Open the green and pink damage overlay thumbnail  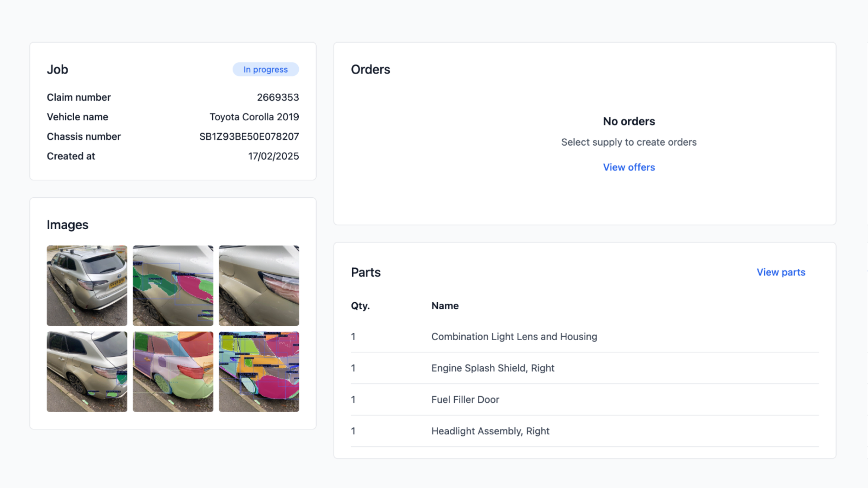tap(173, 285)
